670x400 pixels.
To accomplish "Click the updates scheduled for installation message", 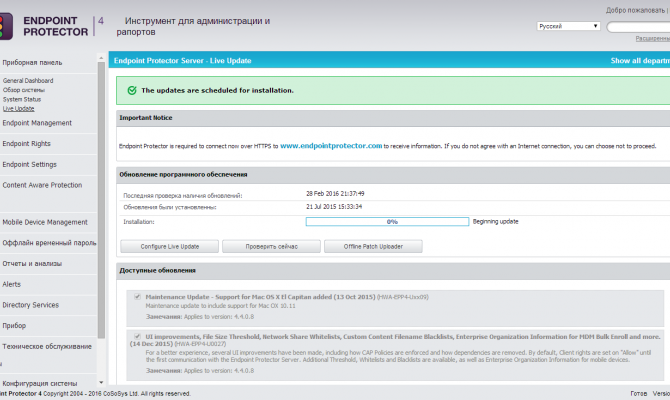I will tap(217, 90).
